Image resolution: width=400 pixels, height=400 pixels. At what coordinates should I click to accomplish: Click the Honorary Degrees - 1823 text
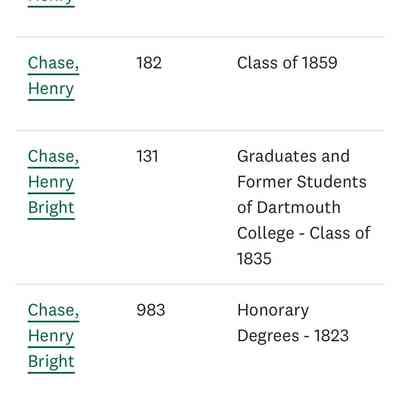tap(293, 323)
